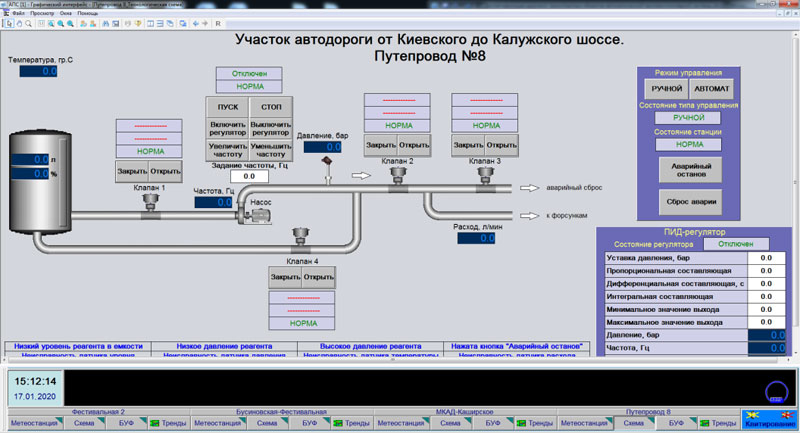Click the blue circle icon in alarm bar

[777, 392]
